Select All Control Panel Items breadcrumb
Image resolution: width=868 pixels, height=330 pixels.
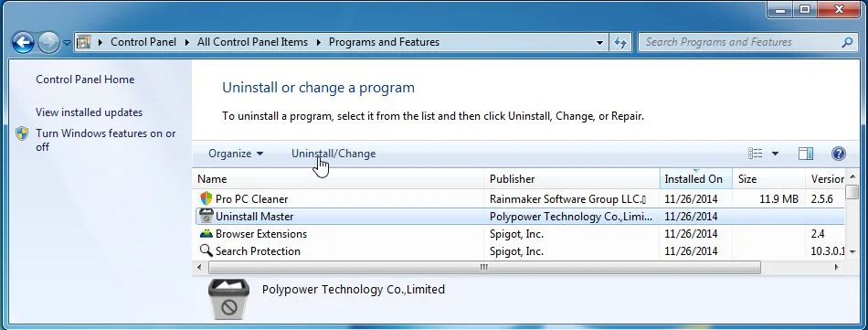point(252,42)
